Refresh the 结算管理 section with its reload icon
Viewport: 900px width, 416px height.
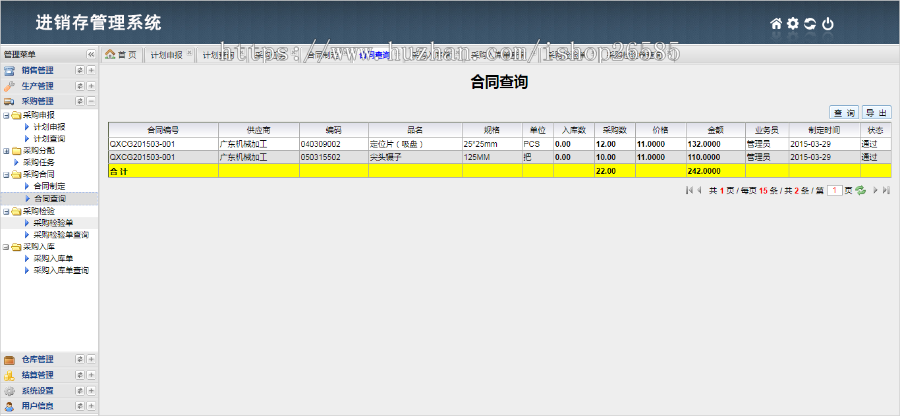80,375
